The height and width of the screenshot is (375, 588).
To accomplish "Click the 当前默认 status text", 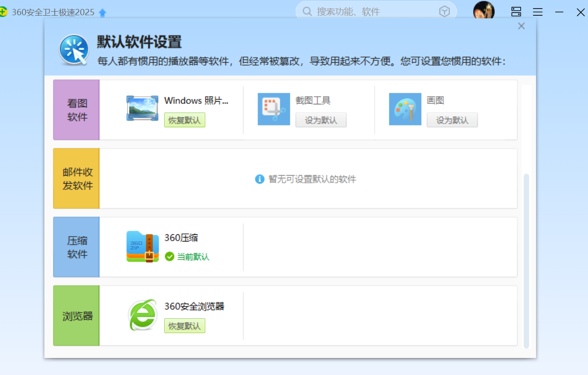I will (x=193, y=257).
